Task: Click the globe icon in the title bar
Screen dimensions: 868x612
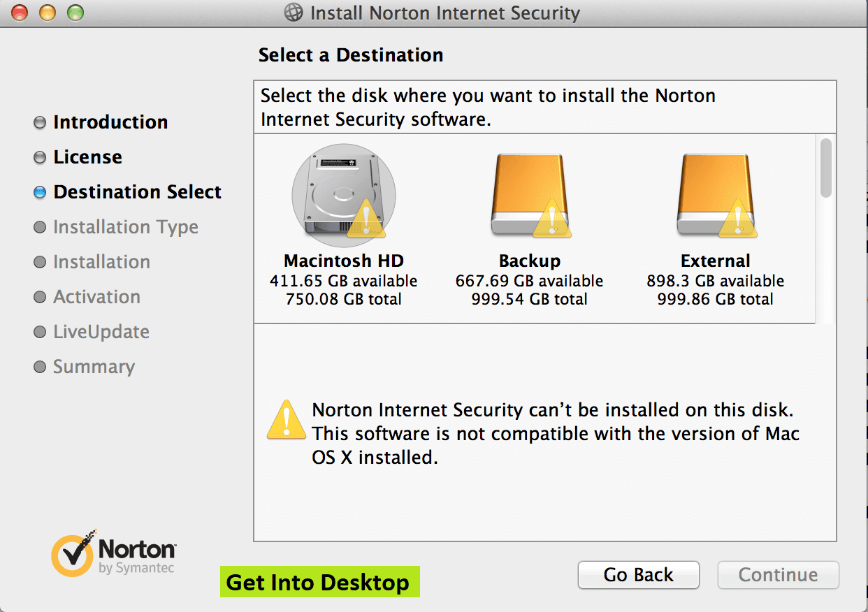Action: pos(294,13)
